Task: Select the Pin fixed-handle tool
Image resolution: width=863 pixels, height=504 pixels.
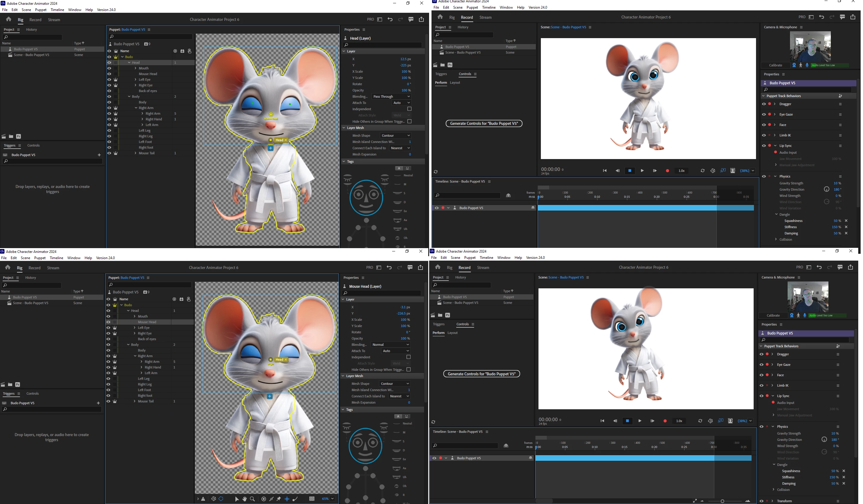Action: (279, 499)
